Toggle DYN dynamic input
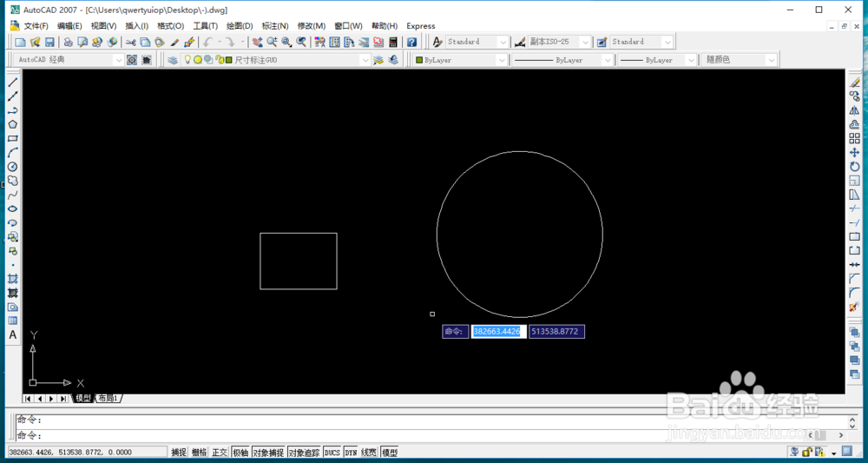This screenshot has width=868, height=463. [x=351, y=453]
